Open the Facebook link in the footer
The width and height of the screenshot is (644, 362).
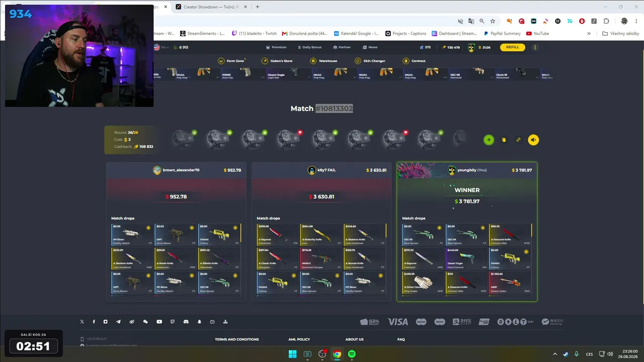pyautogui.click(x=94, y=322)
